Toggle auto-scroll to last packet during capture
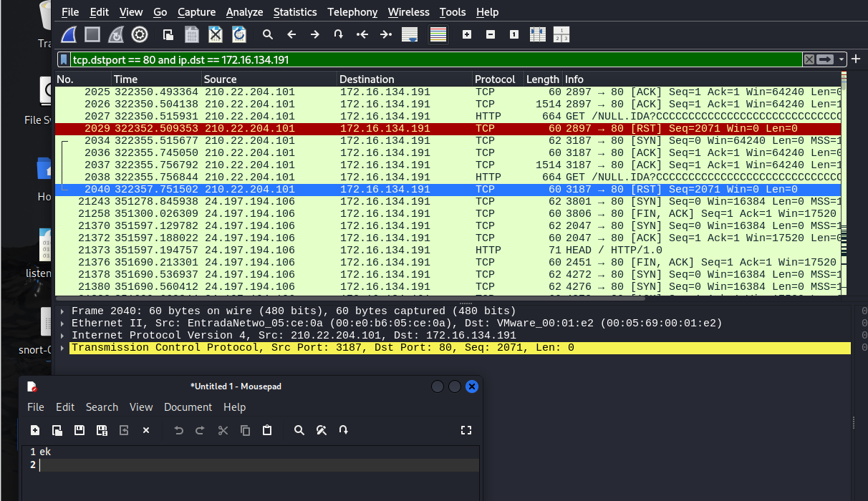 (410, 34)
